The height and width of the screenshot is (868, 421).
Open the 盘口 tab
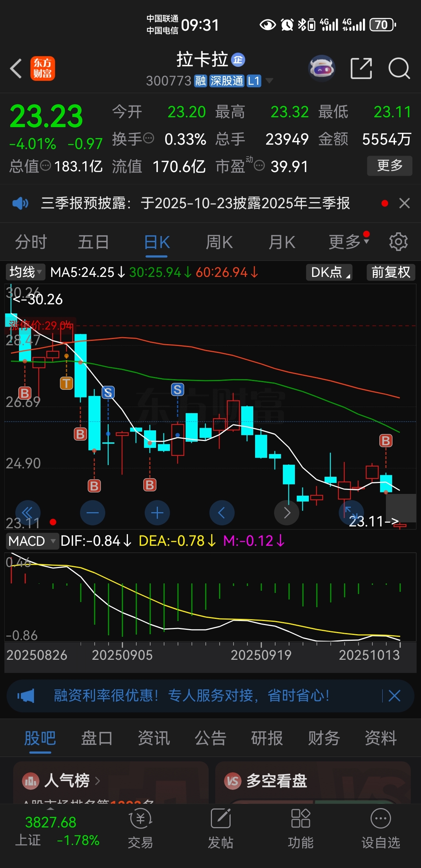point(97,738)
